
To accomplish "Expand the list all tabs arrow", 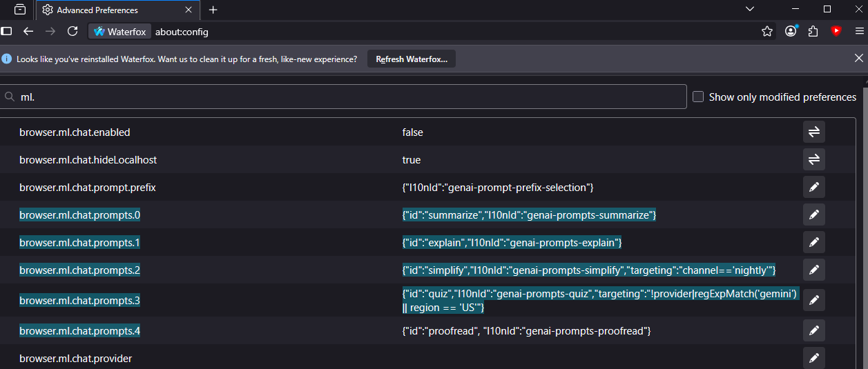I will point(750,9).
